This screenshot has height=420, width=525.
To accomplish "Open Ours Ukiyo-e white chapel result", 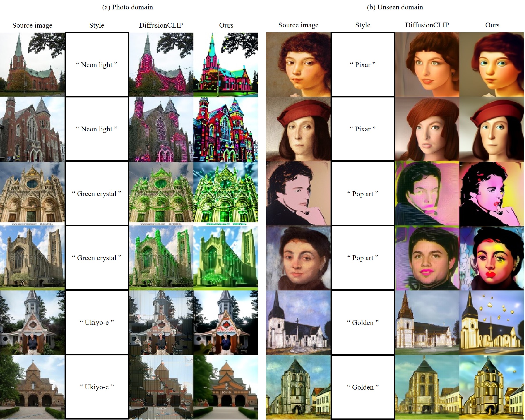I will (226, 323).
